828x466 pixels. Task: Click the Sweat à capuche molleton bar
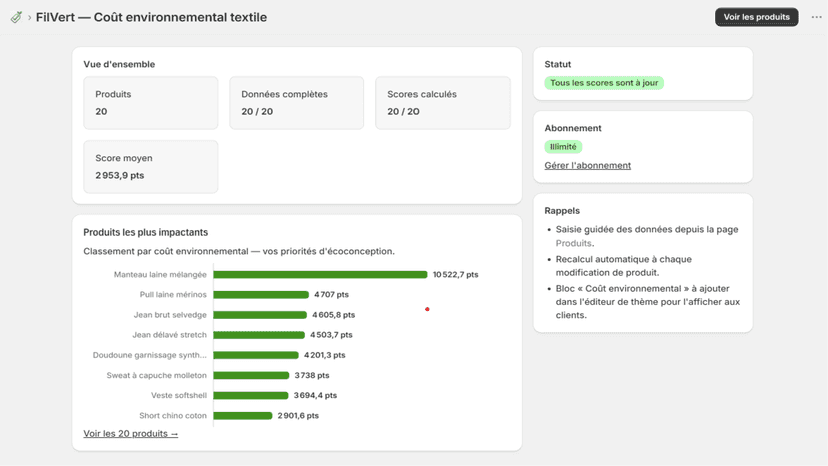tap(251, 375)
